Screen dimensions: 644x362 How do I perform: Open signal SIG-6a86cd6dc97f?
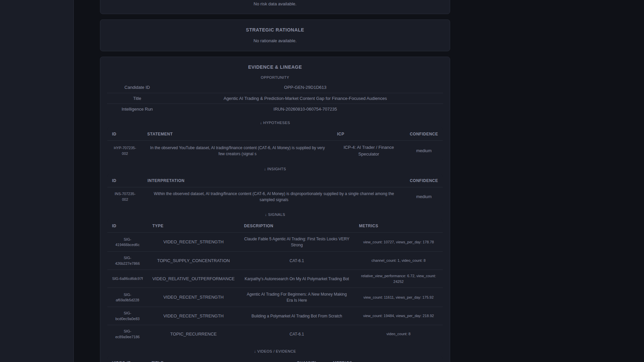coord(127,279)
